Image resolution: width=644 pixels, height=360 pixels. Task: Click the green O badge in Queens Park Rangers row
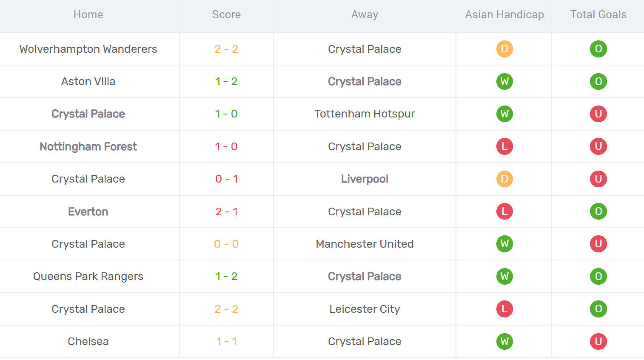coord(598,277)
